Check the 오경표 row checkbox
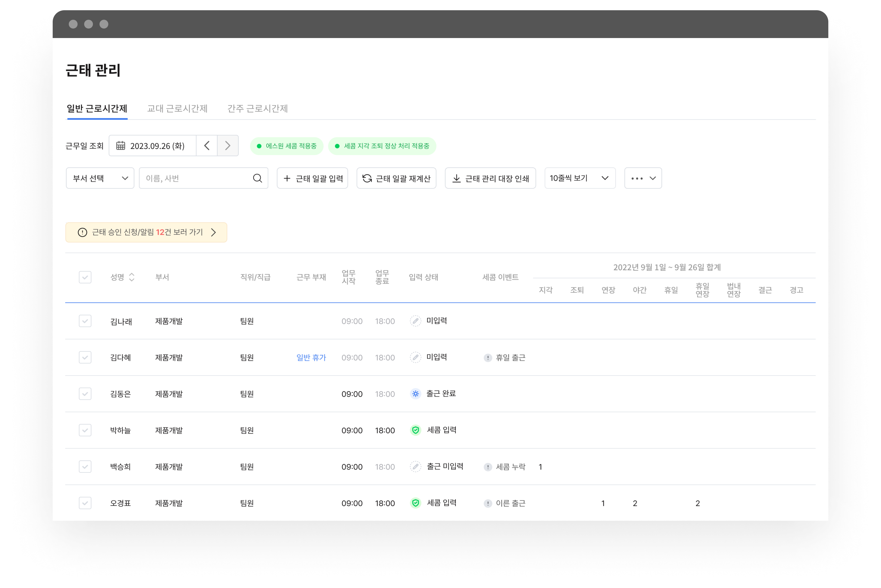This screenshot has width=881, height=588. pos(85,503)
